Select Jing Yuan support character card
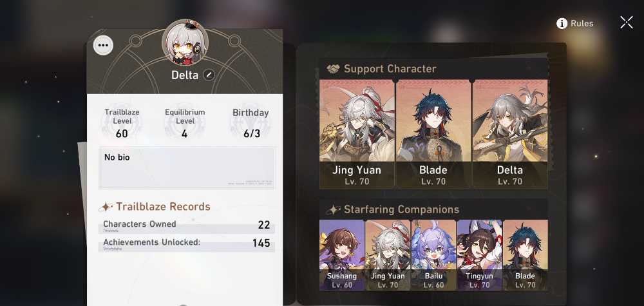644x306 pixels. click(x=357, y=134)
